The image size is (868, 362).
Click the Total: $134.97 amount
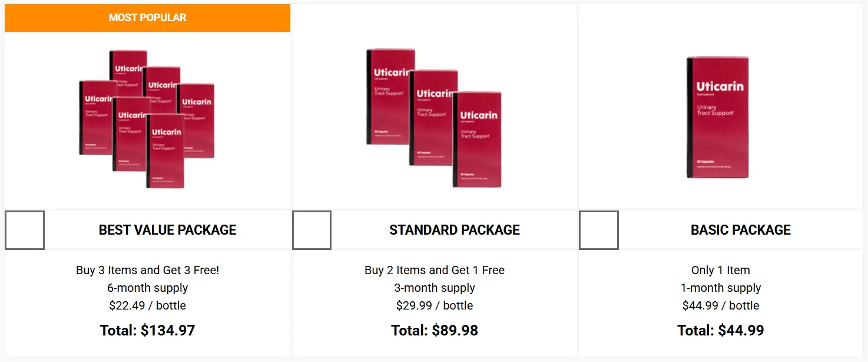(147, 331)
